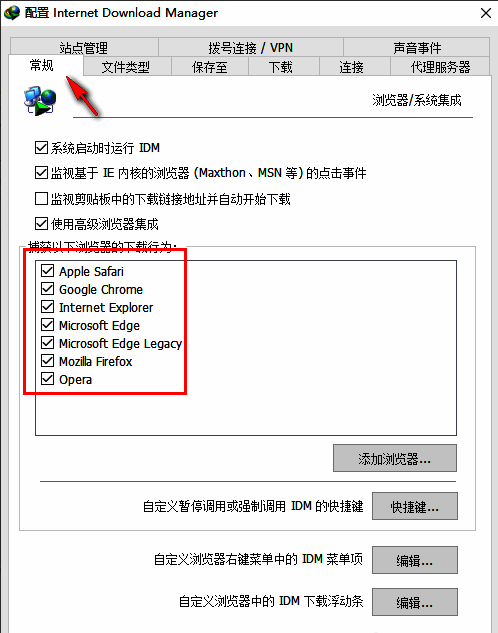Open the 拨号连接 / VPN tab
The image size is (498, 633).
251,48
